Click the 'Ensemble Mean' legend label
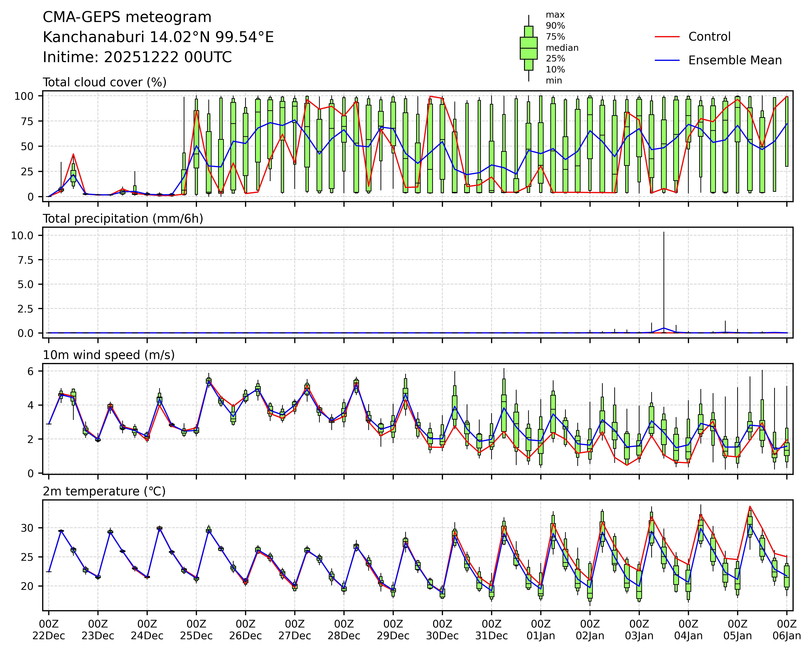812x652 pixels. tap(735, 60)
